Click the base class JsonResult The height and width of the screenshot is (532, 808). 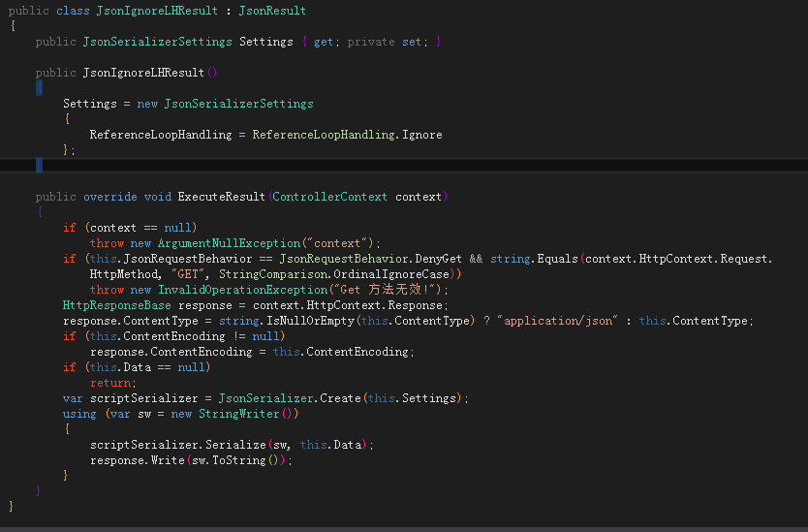[272, 11]
